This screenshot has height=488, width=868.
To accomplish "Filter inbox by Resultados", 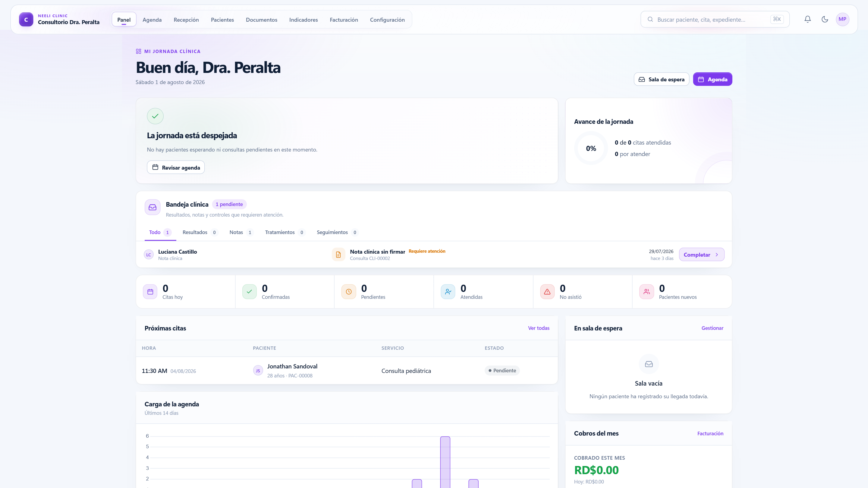I will pos(200,232).
